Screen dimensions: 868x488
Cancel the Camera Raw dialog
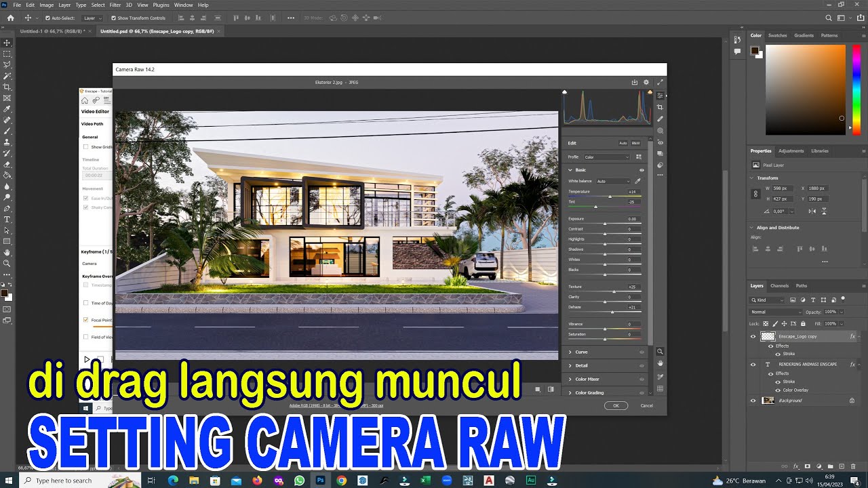[647, 405]
